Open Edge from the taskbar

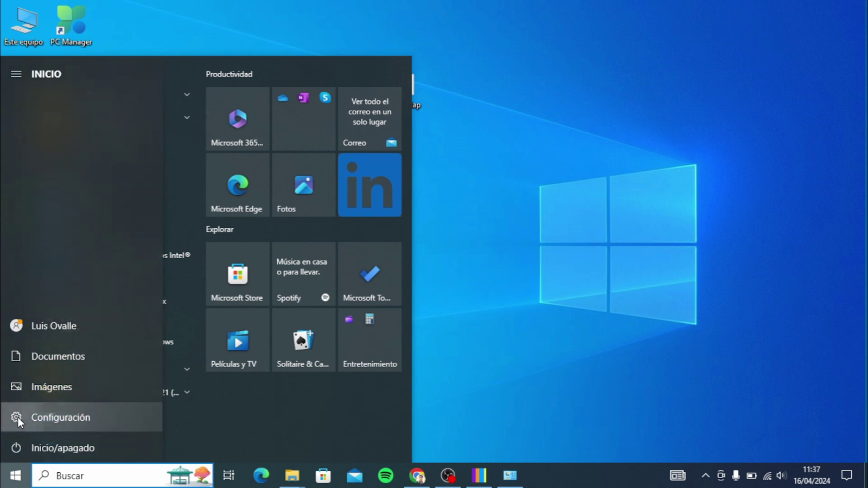pos(261,476)
